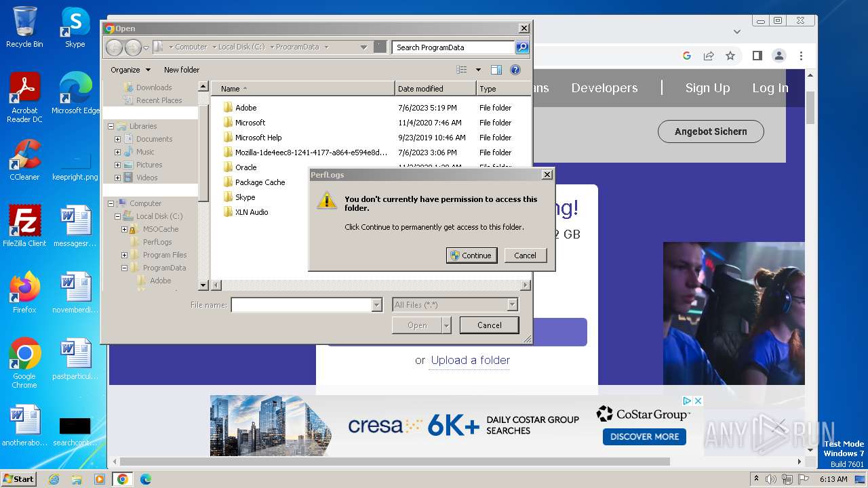Open change view dropdown arrow
The height and width of the screenshot is (488, 868).
[478, 70]
